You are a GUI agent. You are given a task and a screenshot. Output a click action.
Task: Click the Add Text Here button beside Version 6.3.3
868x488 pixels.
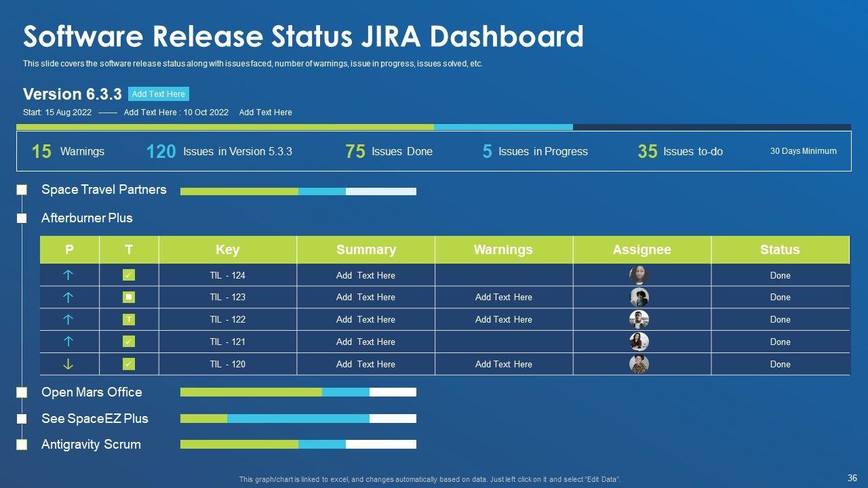158,94
